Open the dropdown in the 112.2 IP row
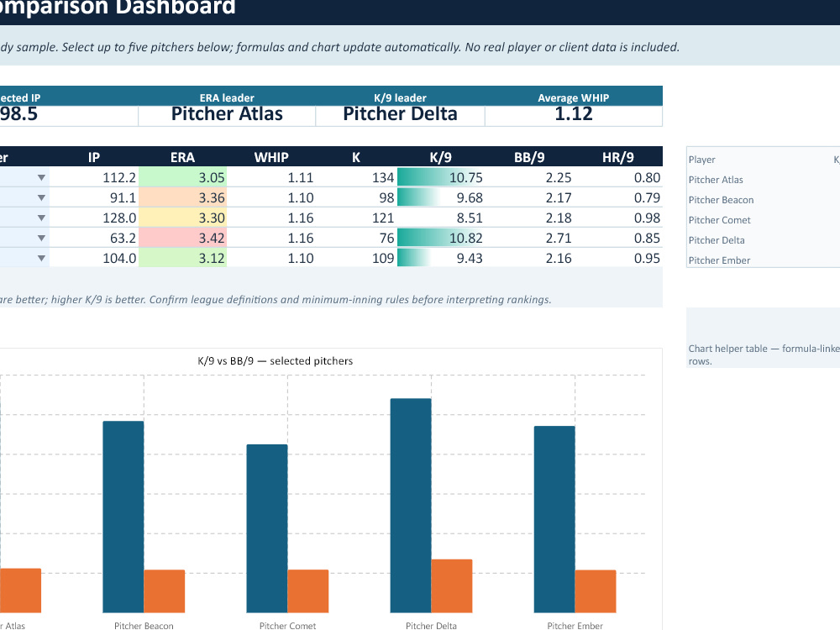 41,178
